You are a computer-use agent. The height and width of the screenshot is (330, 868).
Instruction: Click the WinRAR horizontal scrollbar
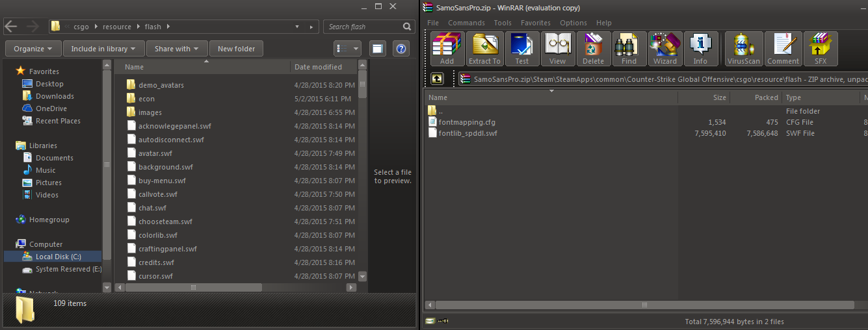[x=644, y=304]
